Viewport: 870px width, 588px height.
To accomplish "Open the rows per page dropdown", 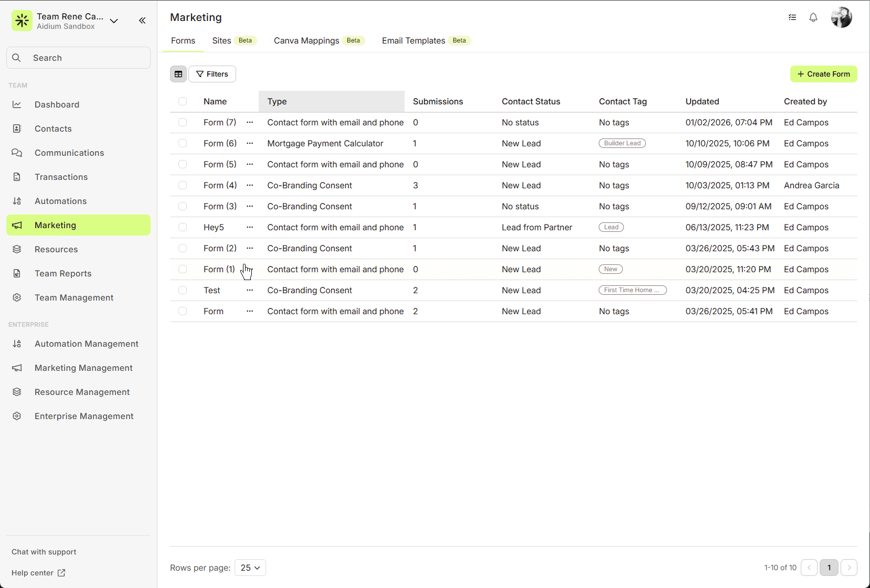I will [x=250, y=568].
